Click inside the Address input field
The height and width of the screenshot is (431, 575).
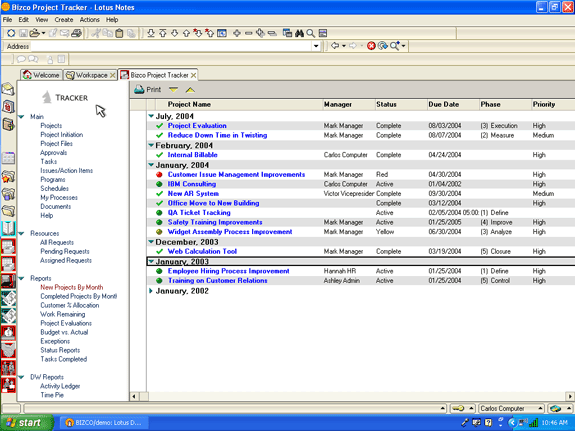click(171, 46)
